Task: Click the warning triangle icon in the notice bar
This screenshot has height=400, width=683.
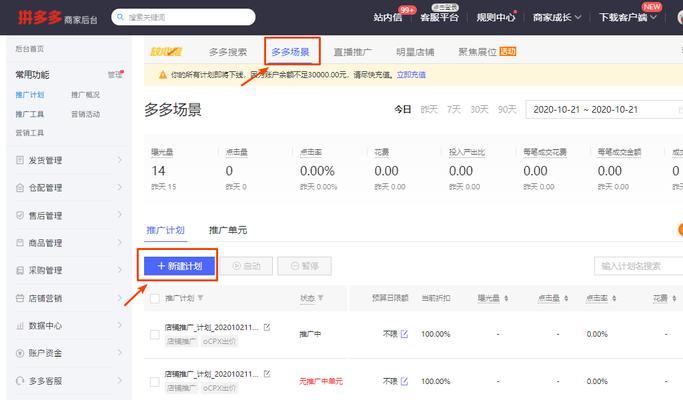Action: 163,75
